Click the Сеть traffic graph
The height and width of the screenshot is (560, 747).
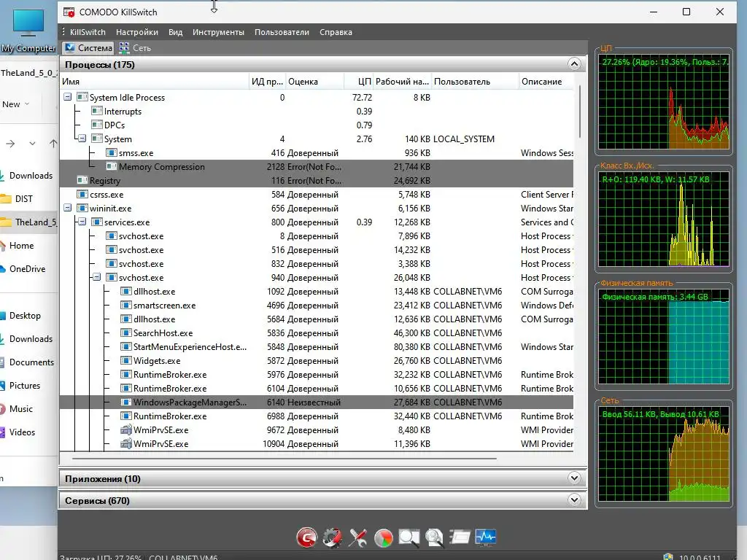pos(664,454)
